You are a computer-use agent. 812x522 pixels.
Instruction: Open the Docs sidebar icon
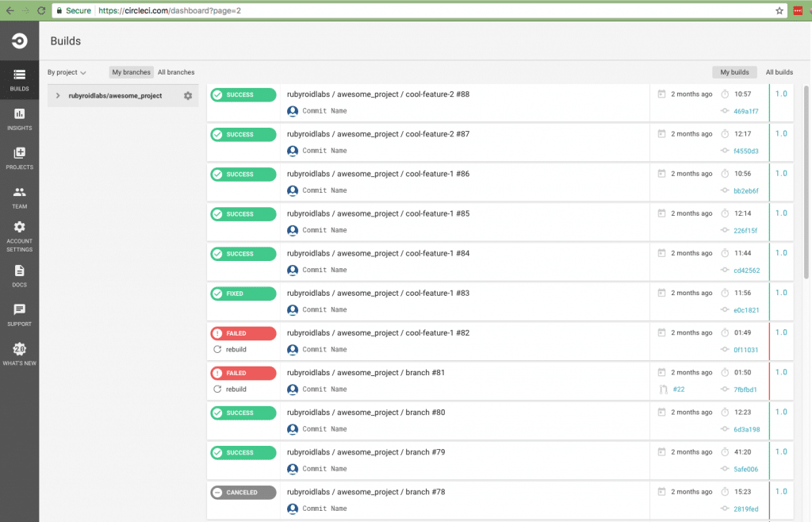(x=19, y=271)
